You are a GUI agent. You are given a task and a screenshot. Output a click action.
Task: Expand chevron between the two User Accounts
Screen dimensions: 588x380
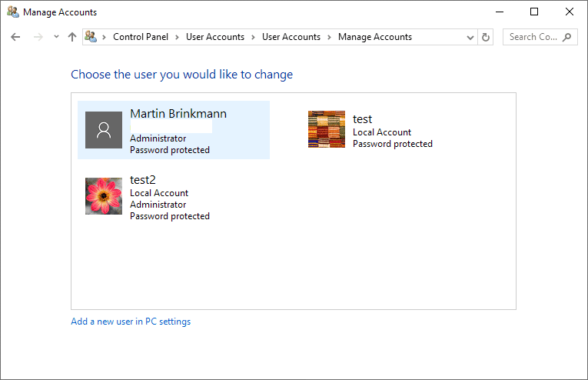[x=253, y=37]
